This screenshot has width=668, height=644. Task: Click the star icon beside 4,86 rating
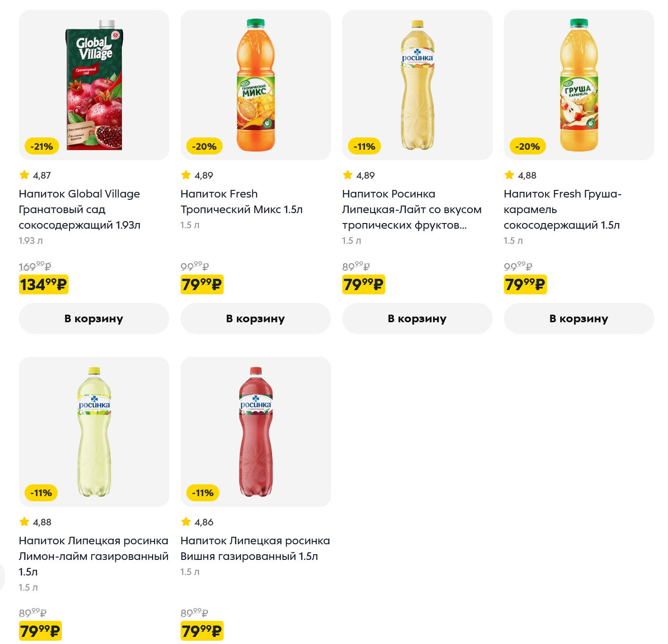coord(186,522)
